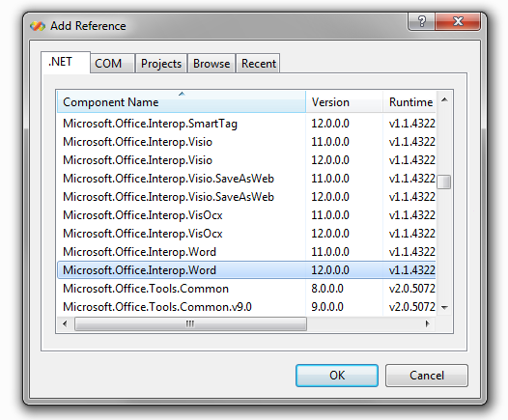Viewport: 508px width, 420px height.
Task: Select Microsoft.Office.Interop.VisOcx version 11.0.0.0
Action: tap(246, 215)
